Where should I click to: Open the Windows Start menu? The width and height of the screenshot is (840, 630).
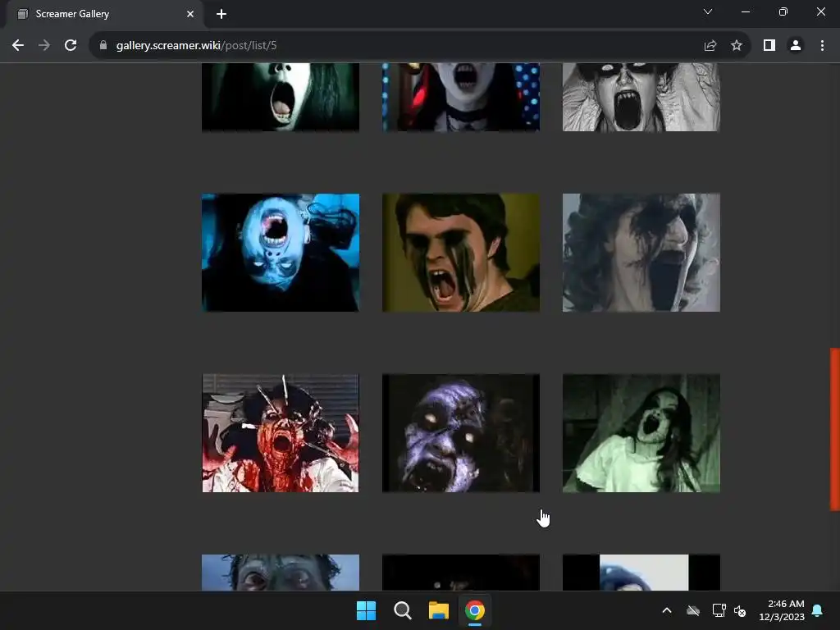click(367, 610)
